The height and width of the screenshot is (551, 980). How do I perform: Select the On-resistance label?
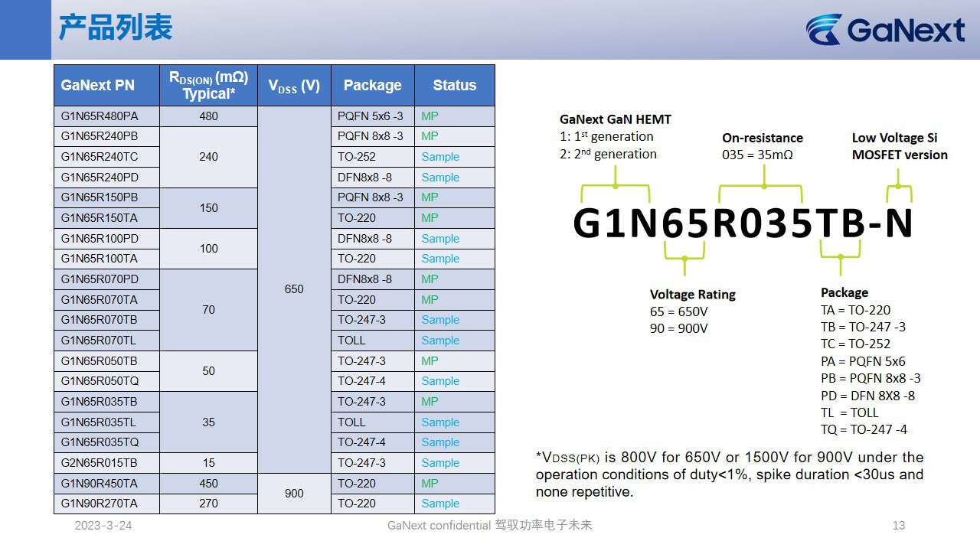(762, 138)
